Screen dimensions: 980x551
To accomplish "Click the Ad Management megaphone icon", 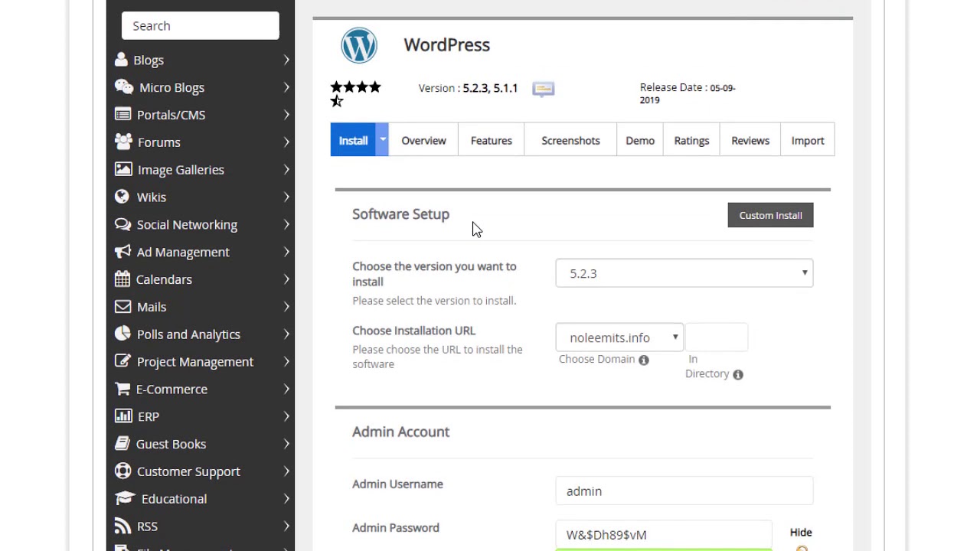I will (x=122, y=251).
